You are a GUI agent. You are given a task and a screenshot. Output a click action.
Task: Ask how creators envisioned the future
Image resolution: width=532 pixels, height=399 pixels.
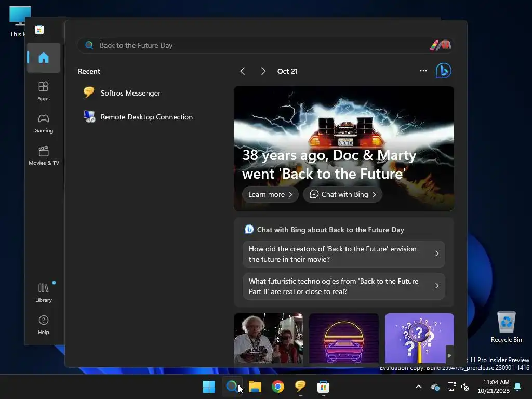coord(344,254)
